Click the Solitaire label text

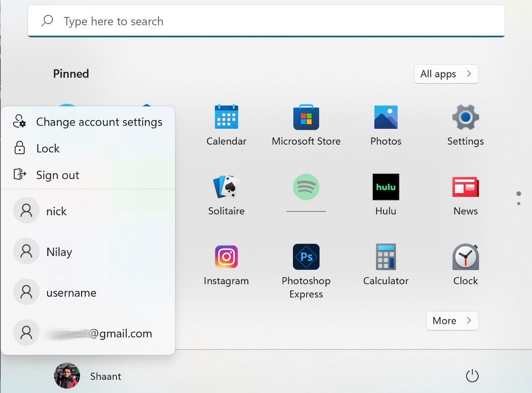226,211
